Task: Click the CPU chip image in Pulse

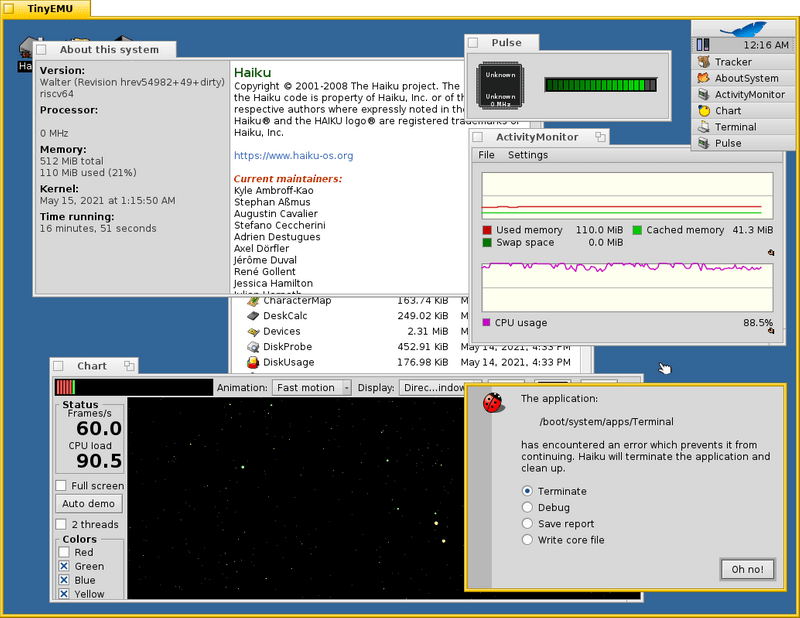Action: (500, 85)
